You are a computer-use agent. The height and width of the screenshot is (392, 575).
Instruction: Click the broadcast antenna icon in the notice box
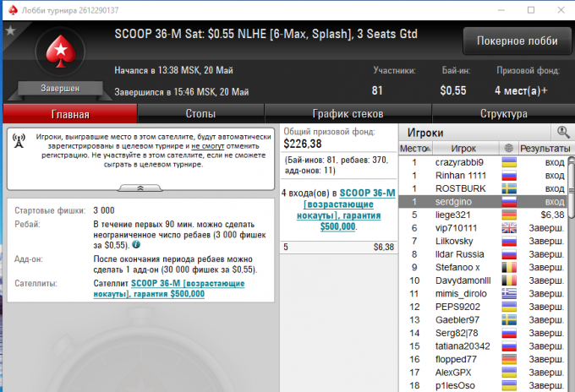pos(19,141)
